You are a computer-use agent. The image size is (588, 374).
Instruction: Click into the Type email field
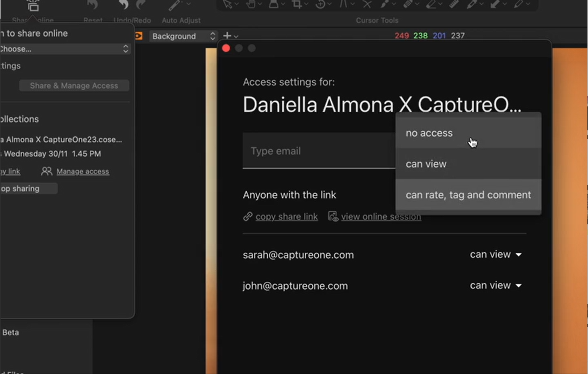319,151
